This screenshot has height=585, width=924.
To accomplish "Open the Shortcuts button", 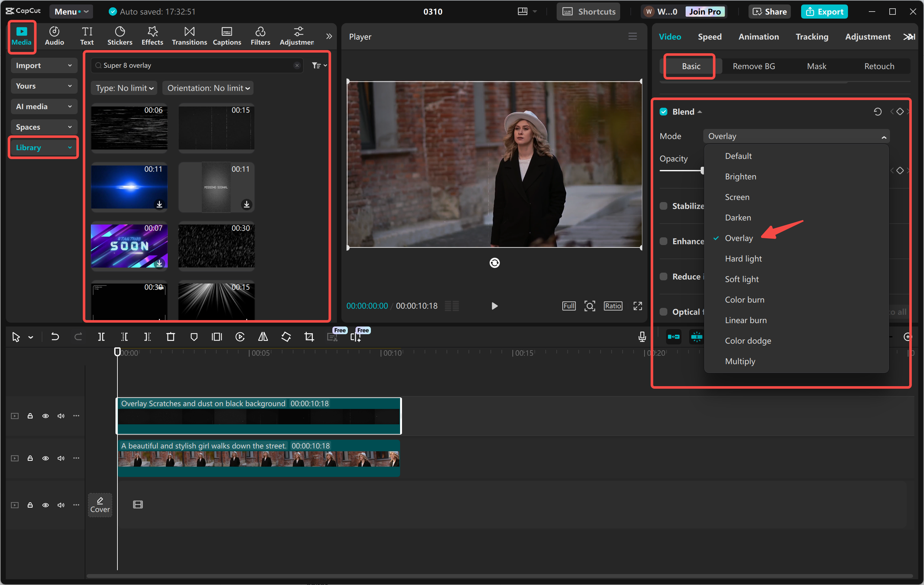I will pos(589,12).
